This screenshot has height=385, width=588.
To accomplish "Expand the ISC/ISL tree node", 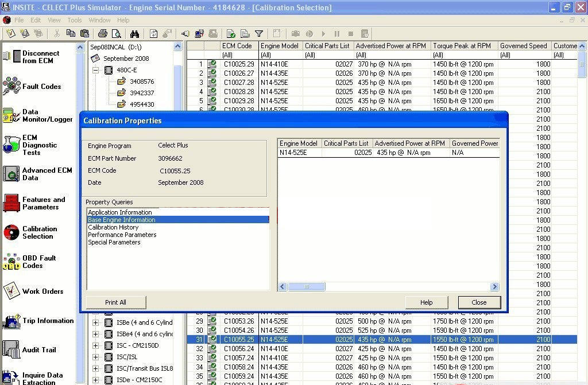I will [95, 357].
